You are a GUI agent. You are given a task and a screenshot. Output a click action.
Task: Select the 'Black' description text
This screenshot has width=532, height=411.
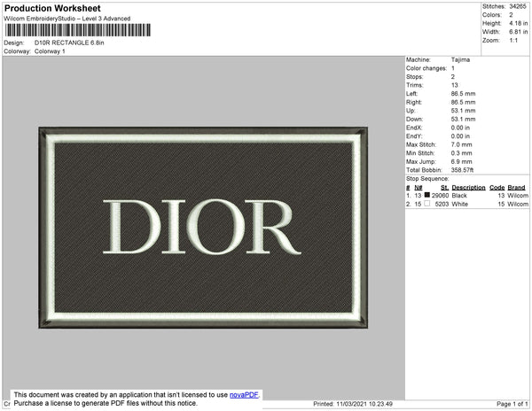coord(459,196)
